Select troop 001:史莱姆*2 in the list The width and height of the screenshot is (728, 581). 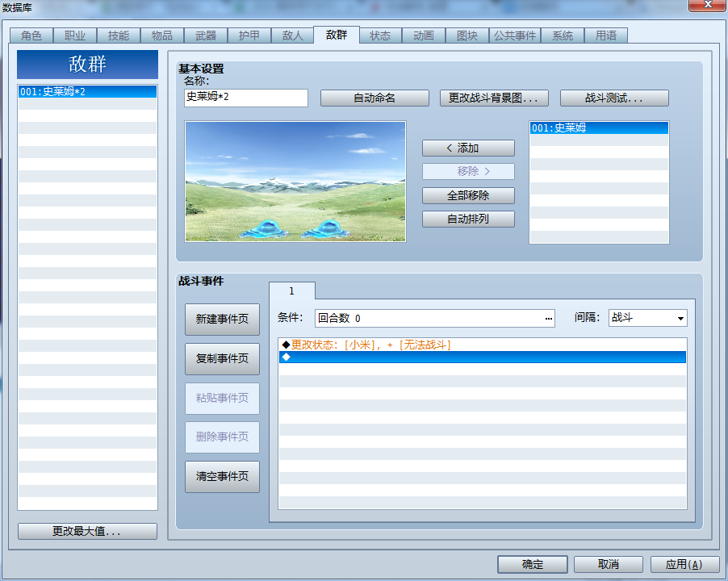tap(87, 91)
